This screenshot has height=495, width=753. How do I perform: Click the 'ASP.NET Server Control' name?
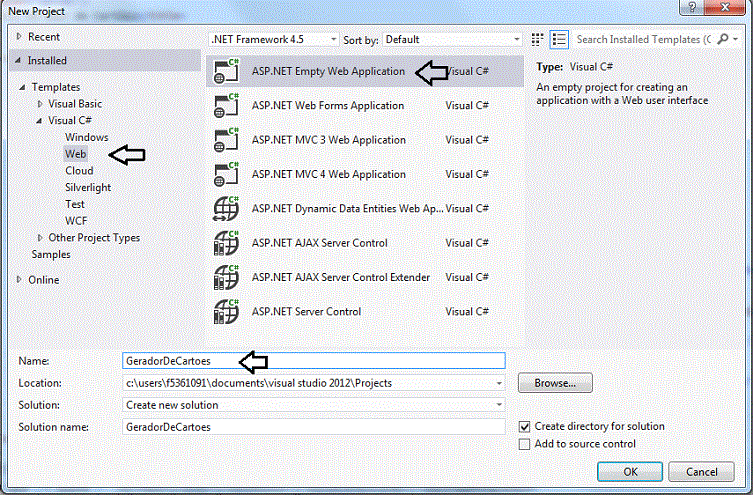[x=306, y=312]
